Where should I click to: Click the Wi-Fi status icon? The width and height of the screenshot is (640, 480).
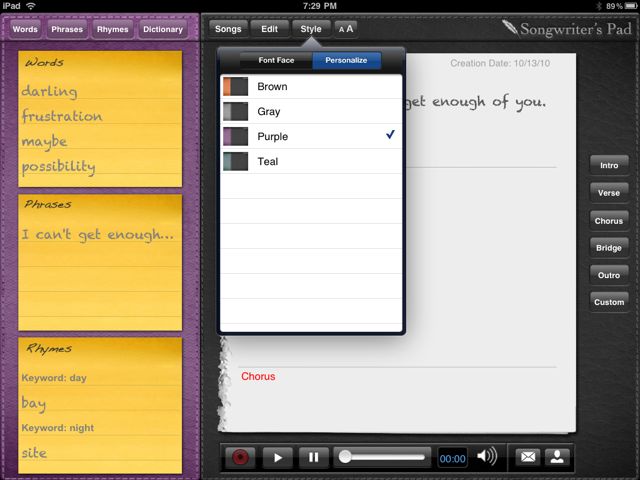click(31, 6)
